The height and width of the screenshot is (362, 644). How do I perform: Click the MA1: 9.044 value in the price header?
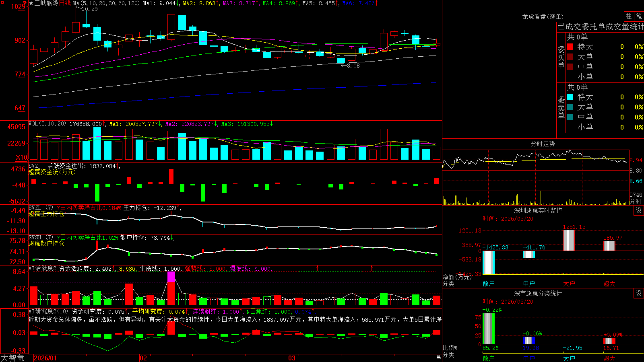point(161,3)
